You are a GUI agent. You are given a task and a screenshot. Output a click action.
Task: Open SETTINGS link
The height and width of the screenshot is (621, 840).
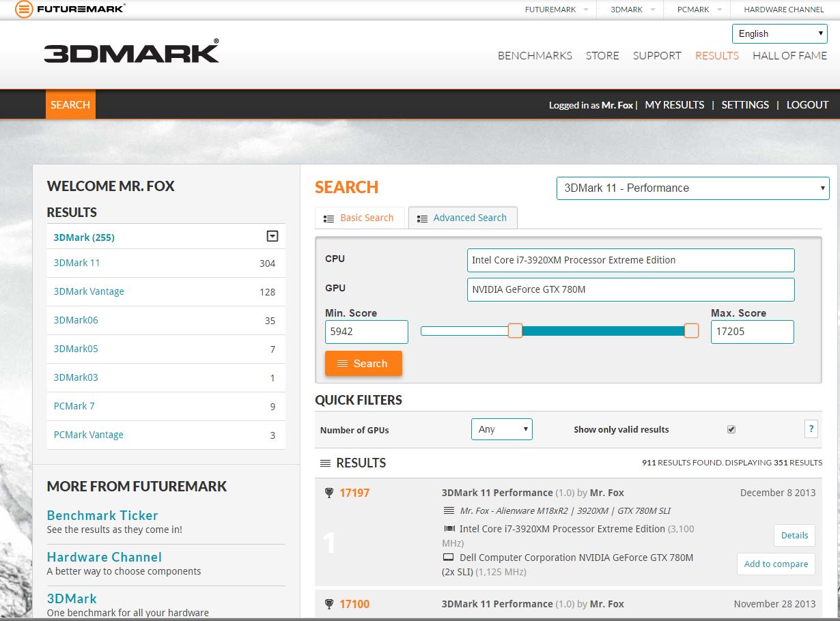(745, 105)
